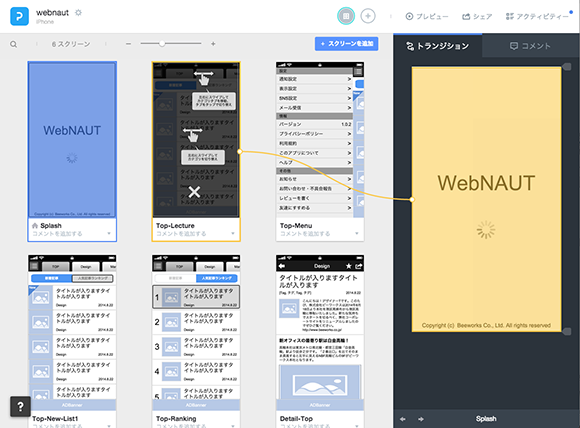This screenshot has height=428, width=580.
Task: Open the シェア link
Action: coord(477,17)
